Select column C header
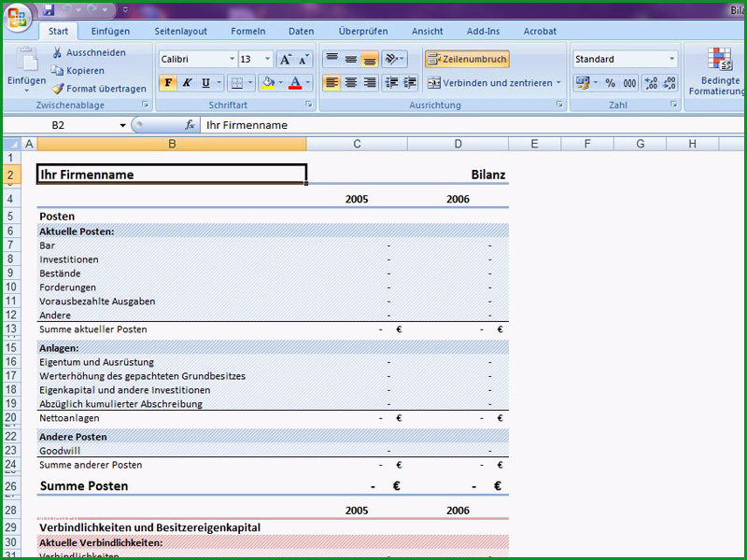 point(357,144)
